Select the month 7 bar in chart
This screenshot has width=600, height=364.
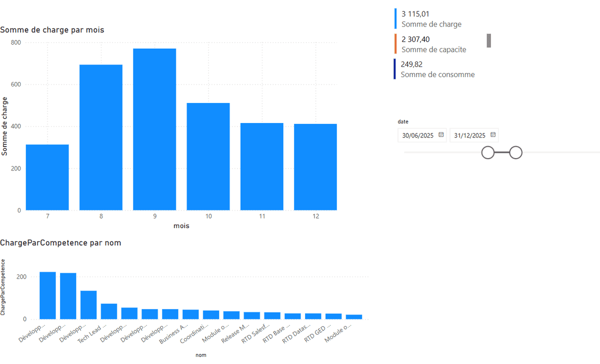47,177
